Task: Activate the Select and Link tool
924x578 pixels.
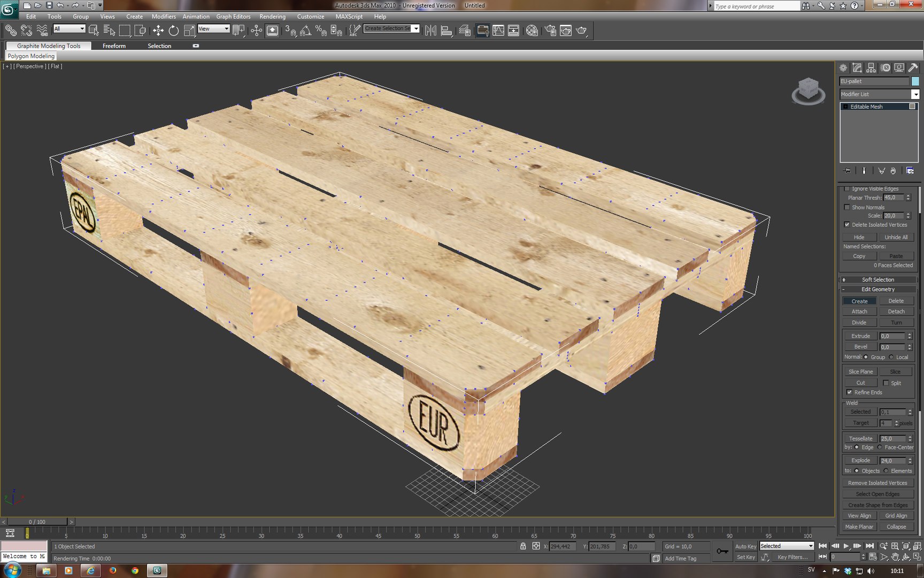Action: point(11,31)
